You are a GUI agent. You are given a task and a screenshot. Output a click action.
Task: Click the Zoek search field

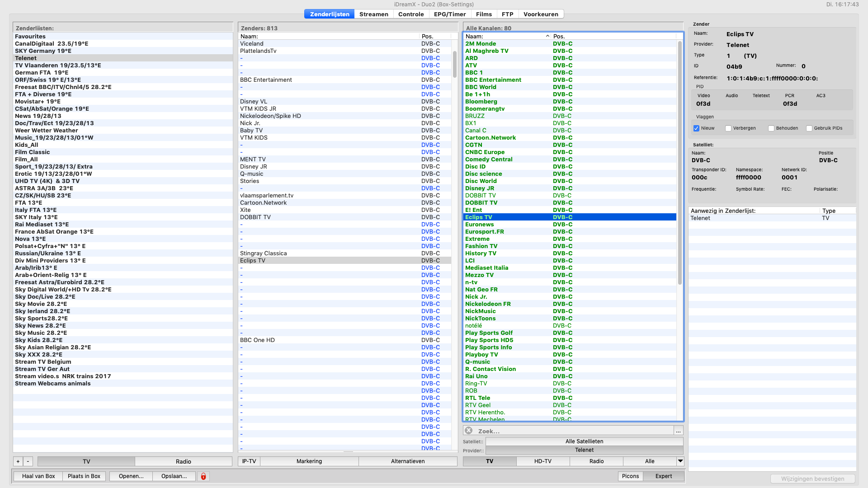click(573, 431)
